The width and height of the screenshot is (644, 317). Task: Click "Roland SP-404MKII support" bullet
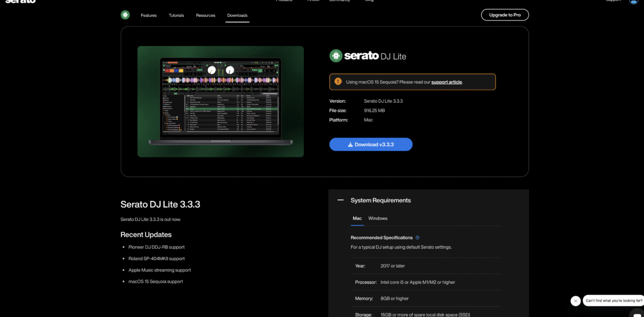[x=156, y=258]
